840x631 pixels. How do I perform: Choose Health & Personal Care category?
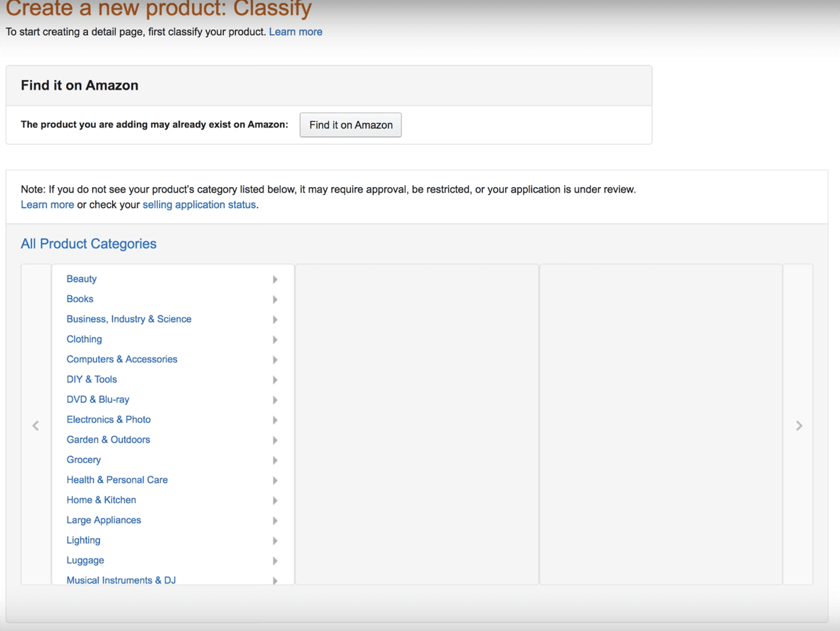coord(117,480)
